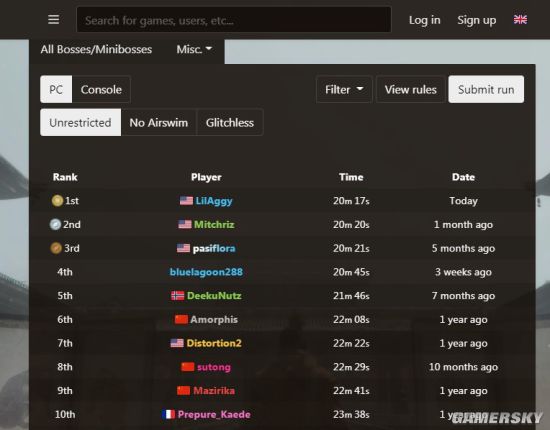Select the PC platform toggle

click(56, 89)
